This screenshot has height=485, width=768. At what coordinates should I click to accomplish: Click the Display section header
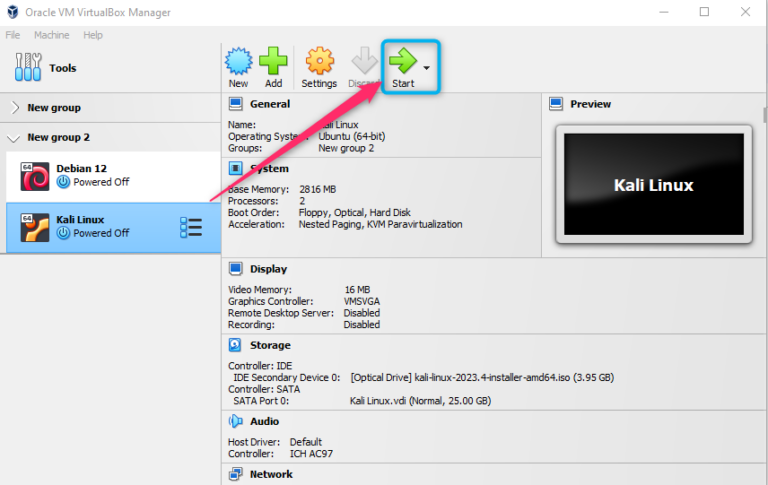tap(268, 268)
